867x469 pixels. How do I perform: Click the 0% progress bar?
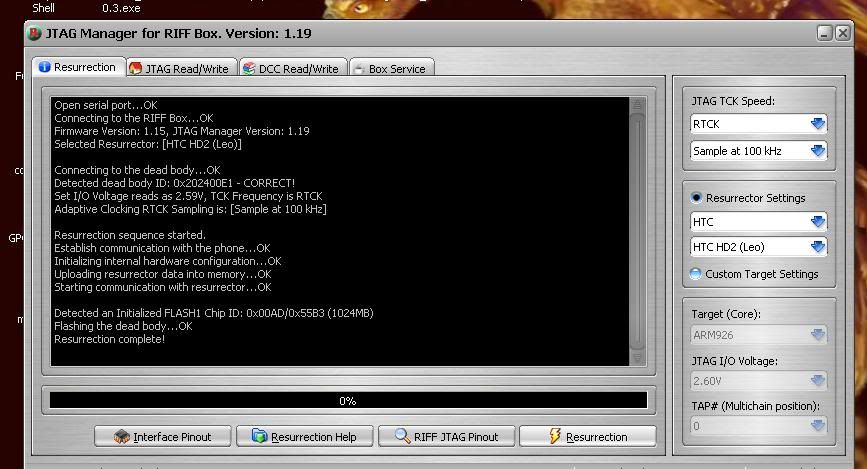point(348,400)
